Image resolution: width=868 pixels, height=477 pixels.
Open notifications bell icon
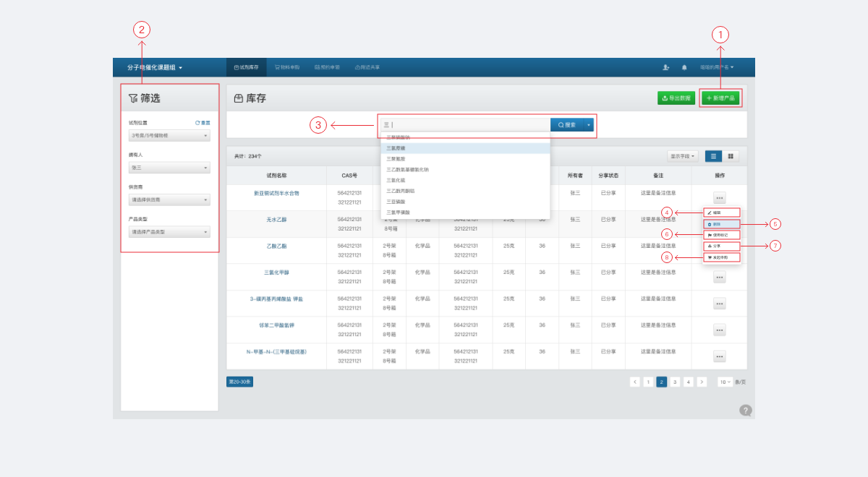pyautogui.click(x=684, y=67)
